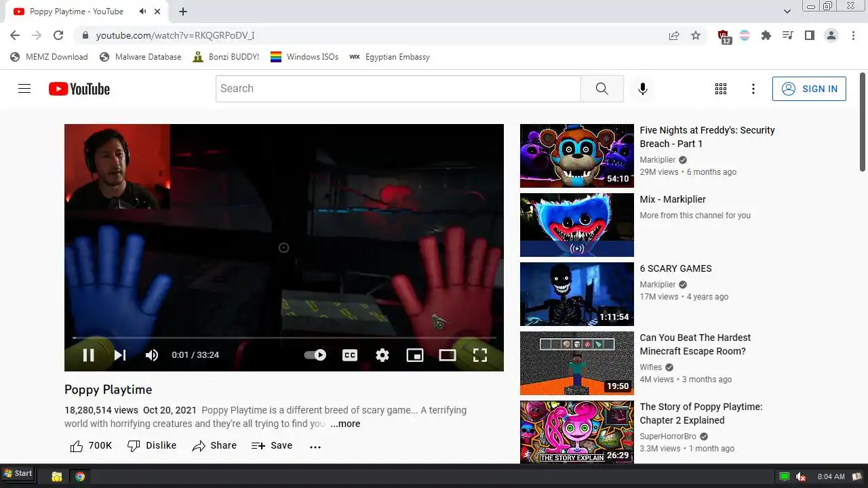Toggle the browser side panel
This screenshot has height=488, width=868.
(810, 35)
